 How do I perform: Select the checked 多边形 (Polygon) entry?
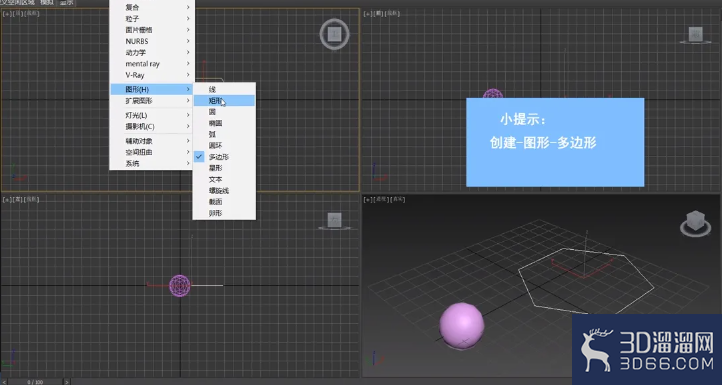click(x=224, y=157)
